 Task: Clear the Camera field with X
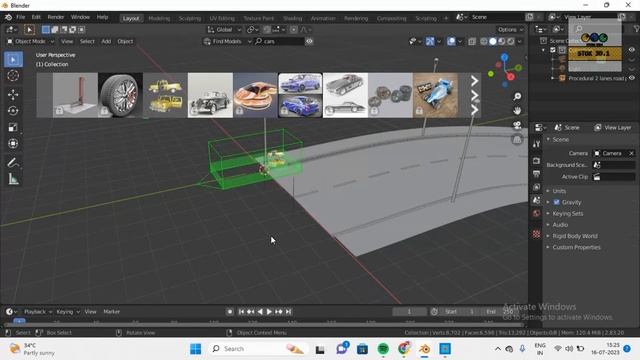click(x=631, y=153)
